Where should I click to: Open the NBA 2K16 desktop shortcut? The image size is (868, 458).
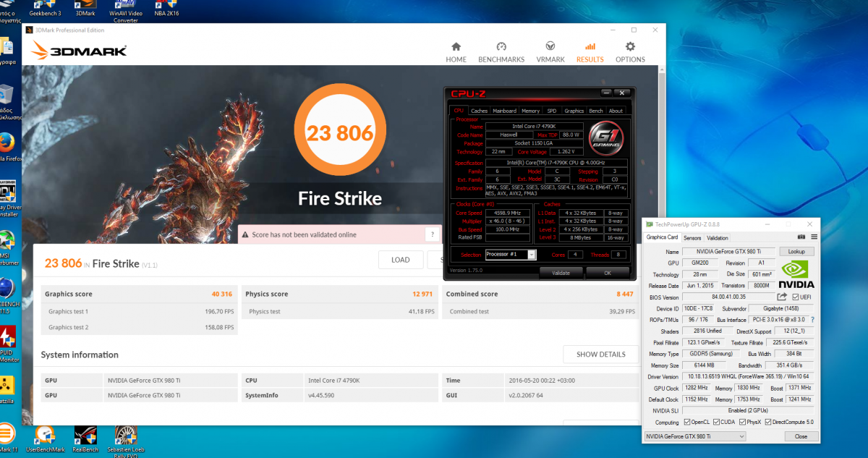167,9
